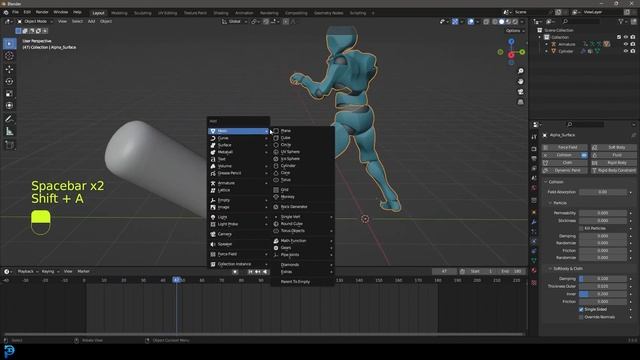
Task: Open the viewport Options dropdown
Action: click(514, 31)
